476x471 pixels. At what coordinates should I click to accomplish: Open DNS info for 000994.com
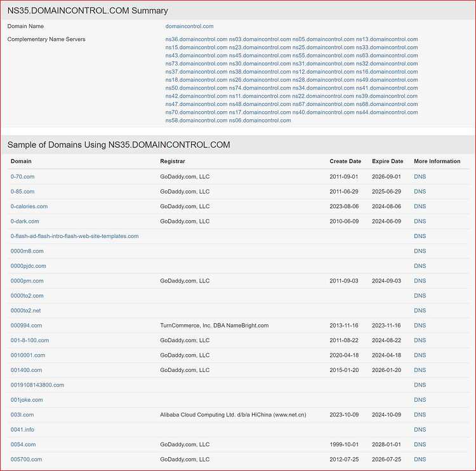[x=420, y=326]
